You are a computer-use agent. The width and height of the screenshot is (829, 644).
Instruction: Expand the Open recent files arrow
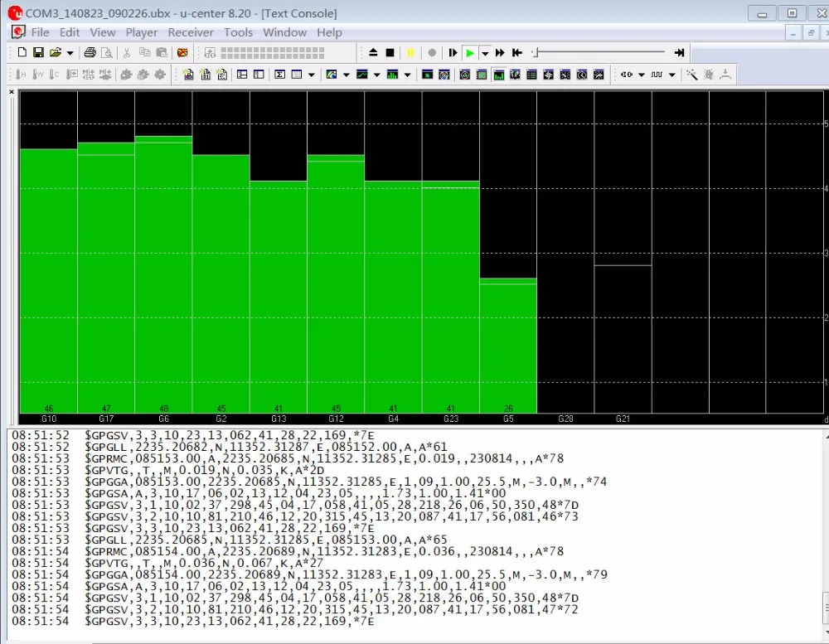(70, 53)
